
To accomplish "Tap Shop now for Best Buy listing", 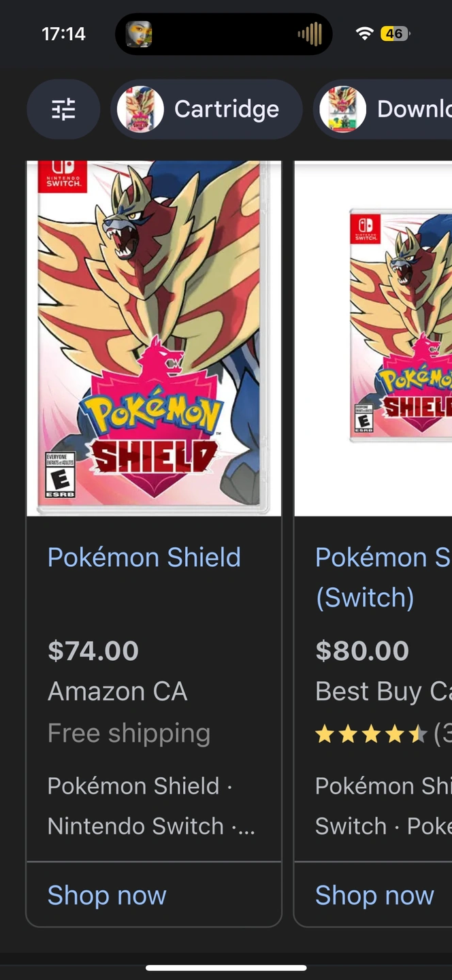I will coord(374,896).
